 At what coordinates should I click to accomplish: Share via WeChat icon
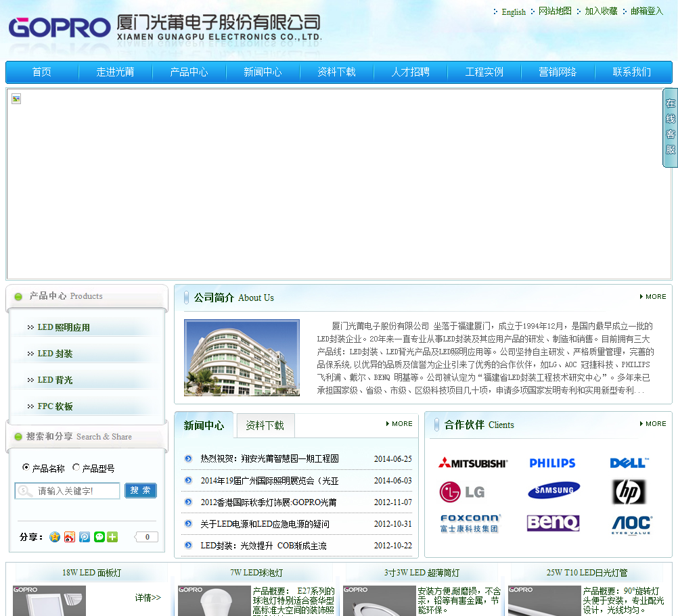point(99,537)
